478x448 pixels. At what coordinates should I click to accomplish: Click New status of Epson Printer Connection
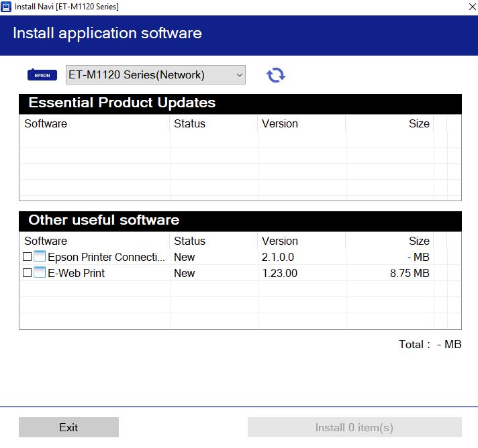point(184,257)
